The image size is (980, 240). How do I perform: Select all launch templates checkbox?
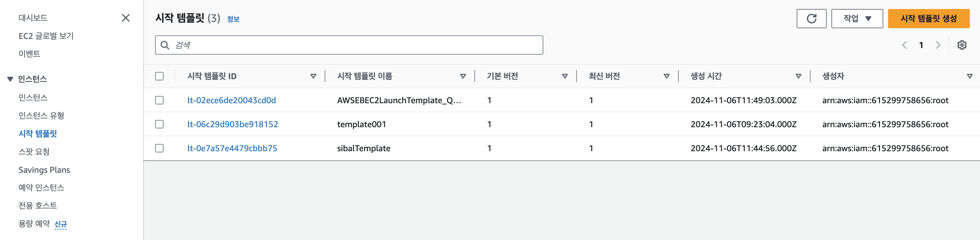[159, 76]
